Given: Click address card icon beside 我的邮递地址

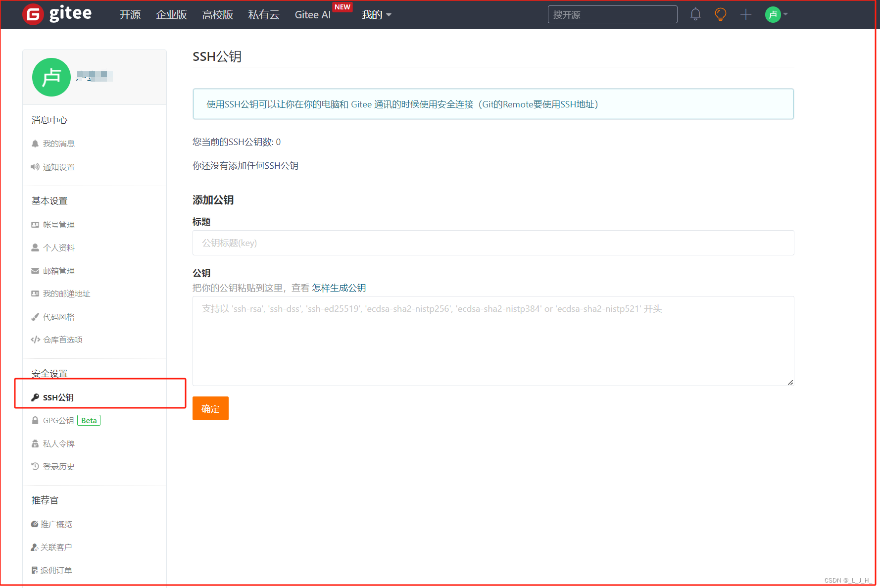Looking at the screenshot, I should (x=35, y=294).
